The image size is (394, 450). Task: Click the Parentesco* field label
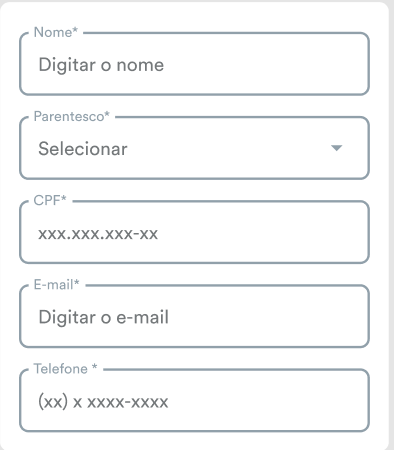[x=72, y=116]
